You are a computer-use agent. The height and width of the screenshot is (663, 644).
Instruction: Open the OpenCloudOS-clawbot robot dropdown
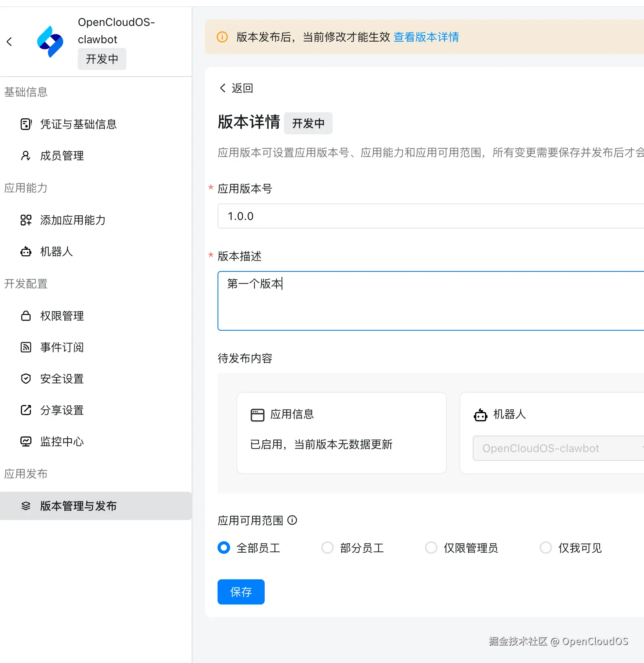[558, 448]
